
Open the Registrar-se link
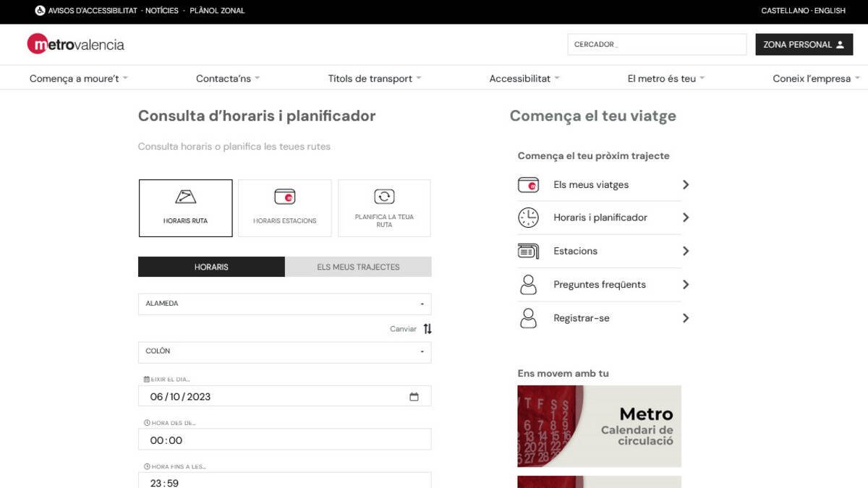(x=581, y=318)
